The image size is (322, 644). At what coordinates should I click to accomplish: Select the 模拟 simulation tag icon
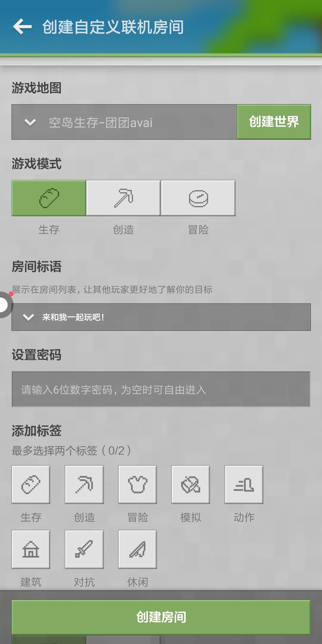pyautogui.click(x=191, y=484)
